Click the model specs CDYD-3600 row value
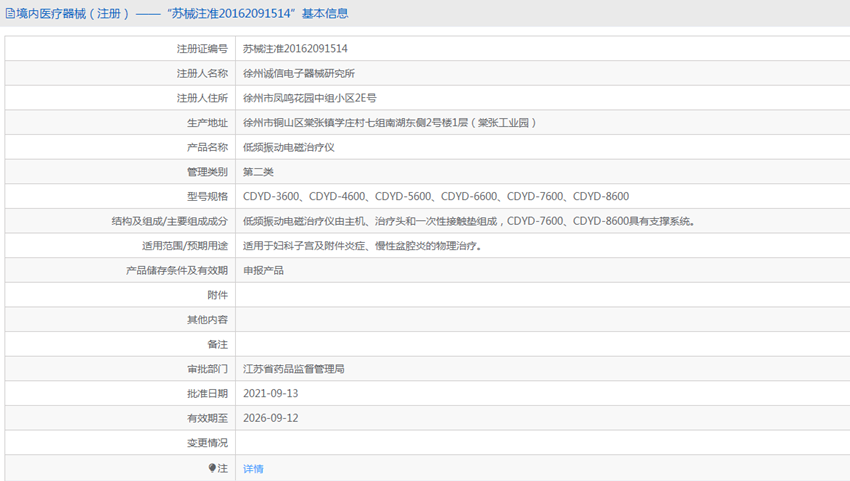The image size is (850, 481). tap(436, 196)
